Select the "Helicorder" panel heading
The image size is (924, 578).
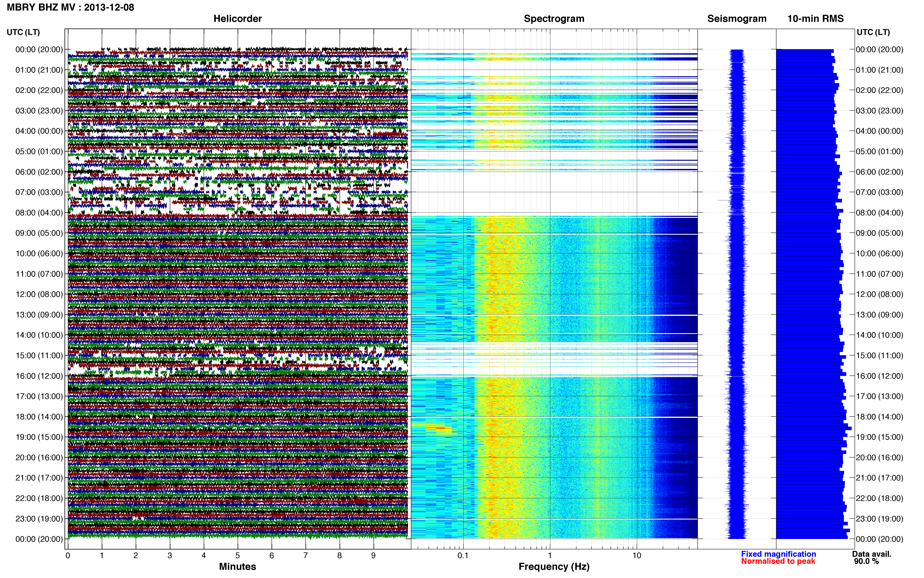tap(238, 19)
